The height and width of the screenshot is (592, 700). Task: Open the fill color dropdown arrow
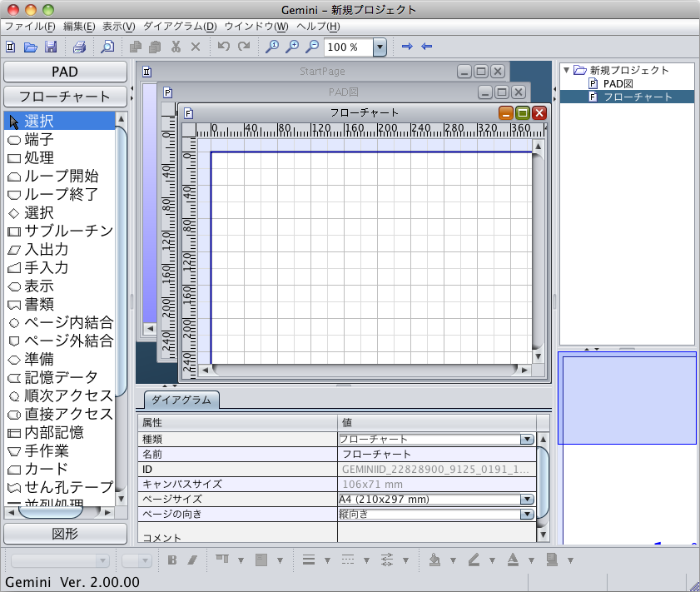(x=453, y=560)
